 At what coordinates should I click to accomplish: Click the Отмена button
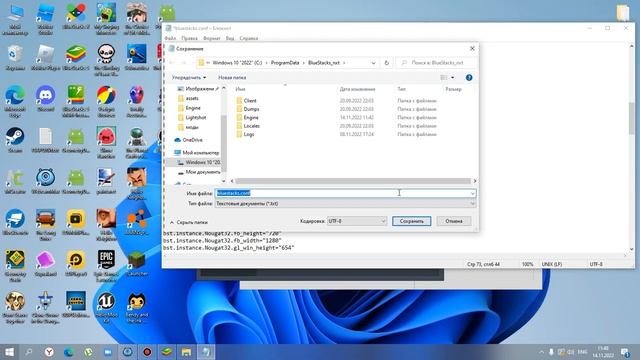pyautogui.click(x=453, y=221)
